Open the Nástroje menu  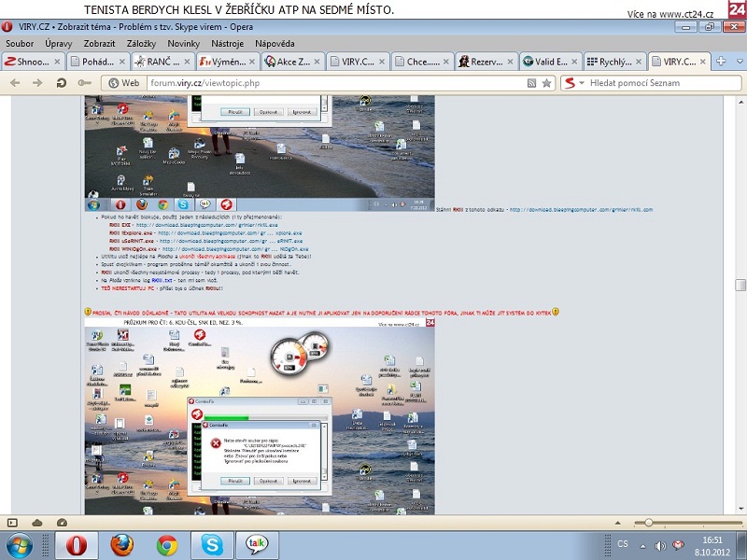tap(227, 43)
